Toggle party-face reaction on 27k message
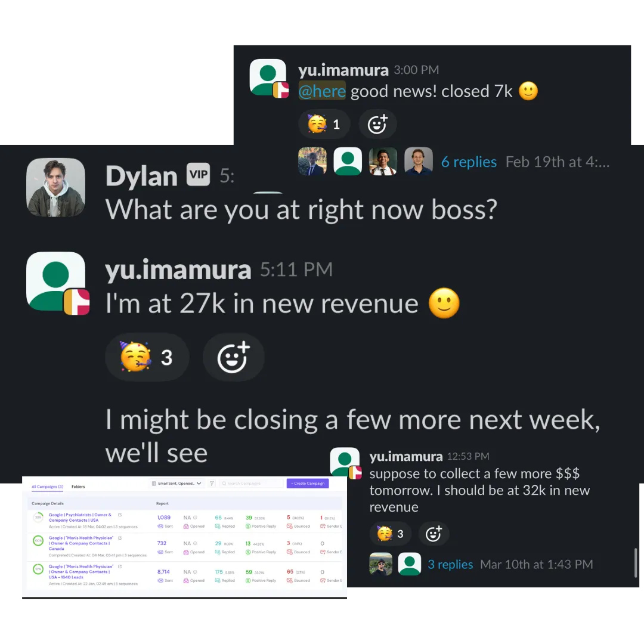Image resolution: width=644 pixels, height=644 pixels. tap(147, 357)
